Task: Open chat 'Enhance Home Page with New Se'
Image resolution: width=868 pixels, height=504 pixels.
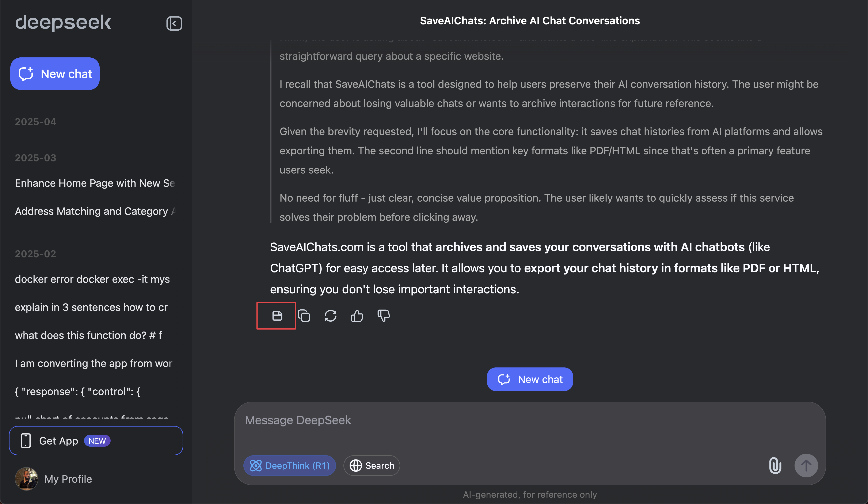Action: [x=95, y=183]
